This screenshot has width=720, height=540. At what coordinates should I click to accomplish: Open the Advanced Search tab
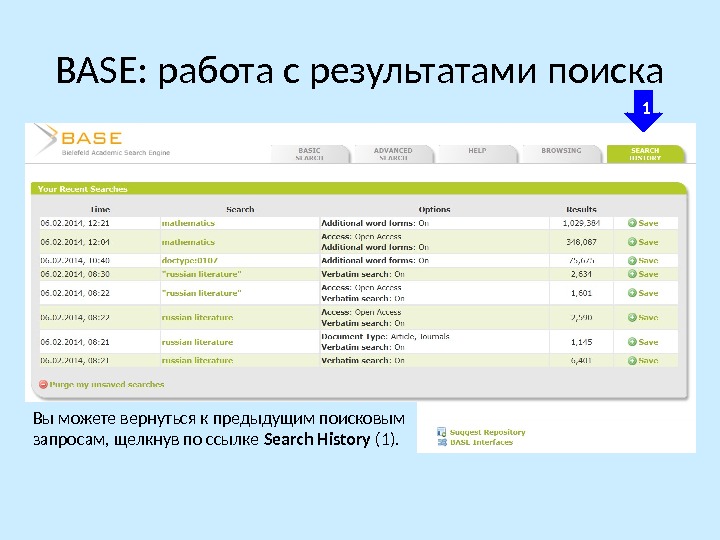[393, 154]
